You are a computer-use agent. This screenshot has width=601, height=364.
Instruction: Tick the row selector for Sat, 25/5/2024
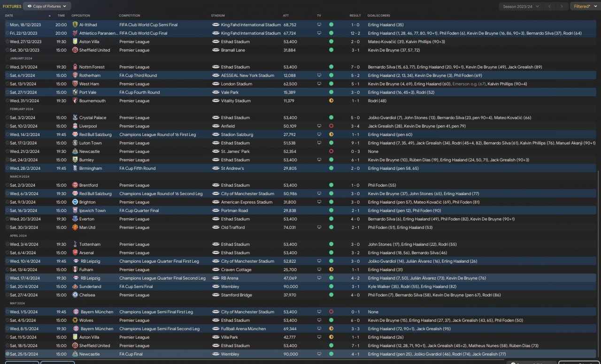[7, 354]
